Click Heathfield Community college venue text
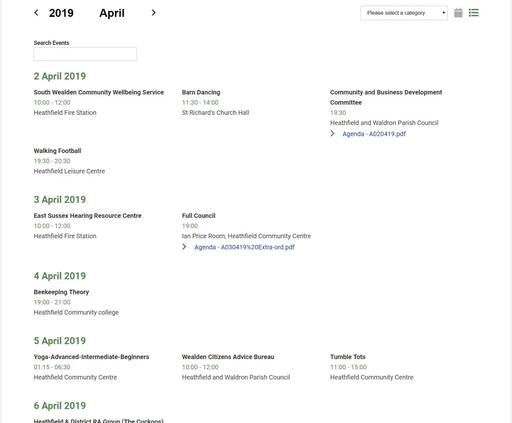Image resolution: width=512 pixels, height=423 pixels. click(76, 312)
